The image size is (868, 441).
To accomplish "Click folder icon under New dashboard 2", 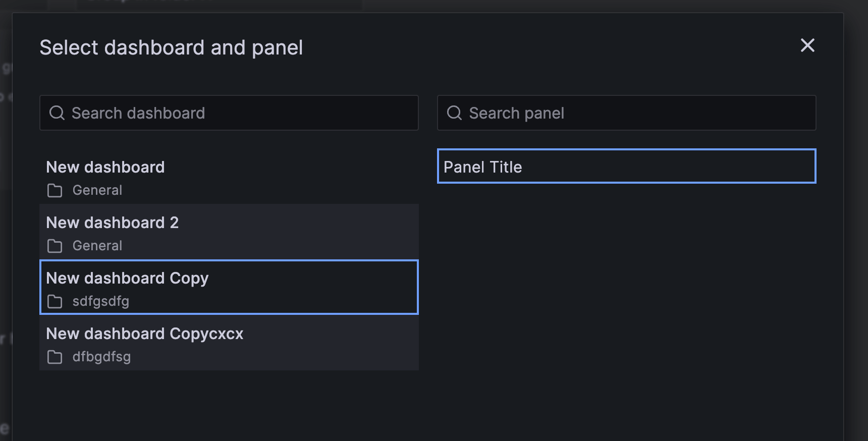I will click(55, 246).
